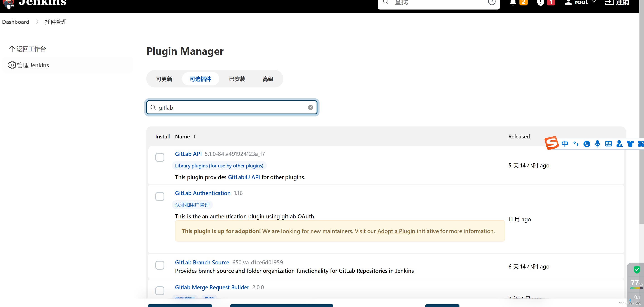This screenshot has height=307, width=644.
Task: Open the help question mark icon
Action: [492, 2]
